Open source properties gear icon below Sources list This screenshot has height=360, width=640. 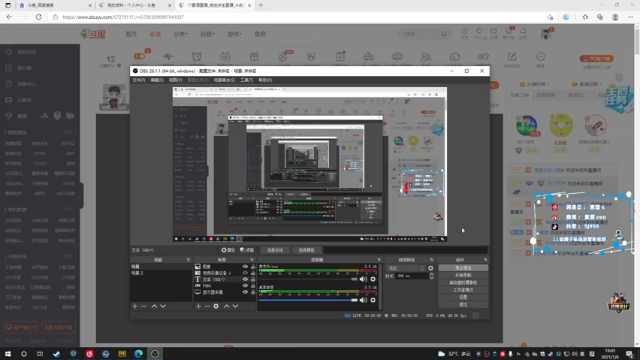(216, 306)
